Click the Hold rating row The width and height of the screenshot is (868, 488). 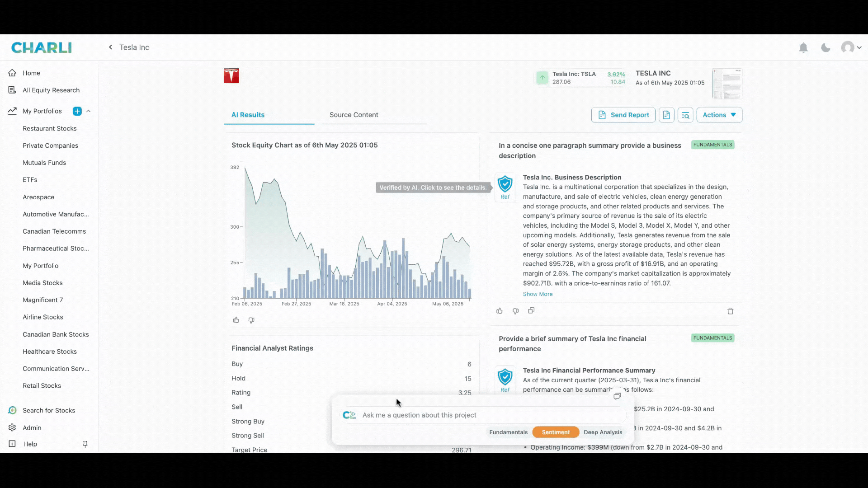coord(351,379)
